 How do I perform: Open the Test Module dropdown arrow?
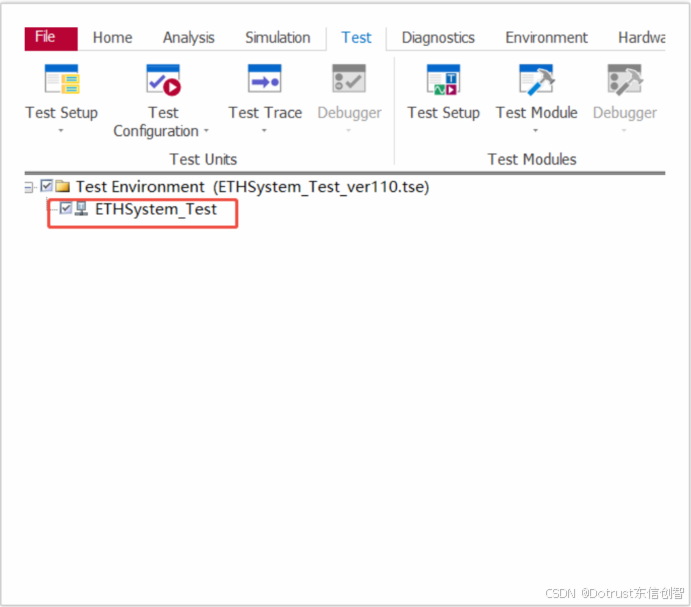coord(535,130)
